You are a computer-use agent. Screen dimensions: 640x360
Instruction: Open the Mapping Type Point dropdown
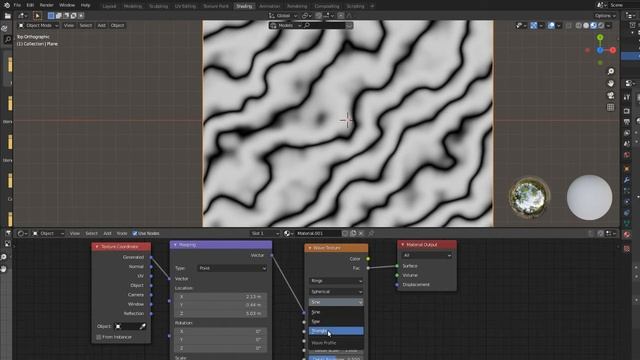[x=232, y=268]
